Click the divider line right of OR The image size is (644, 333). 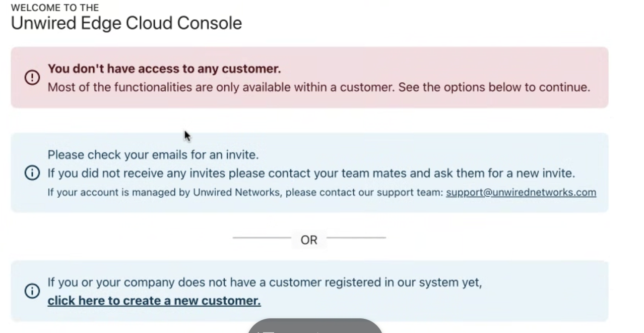point(356,237)
